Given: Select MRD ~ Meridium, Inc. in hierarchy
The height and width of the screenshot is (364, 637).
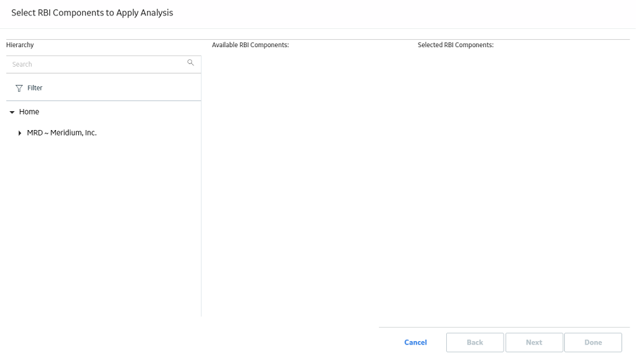Looking at the screenshot, I should point(62,133).
